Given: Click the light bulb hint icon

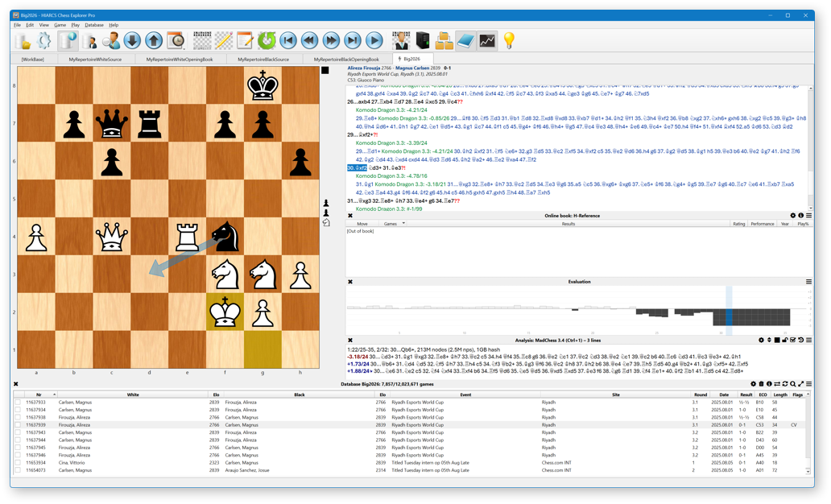Looking at the screenshot, I should (509, 41).
